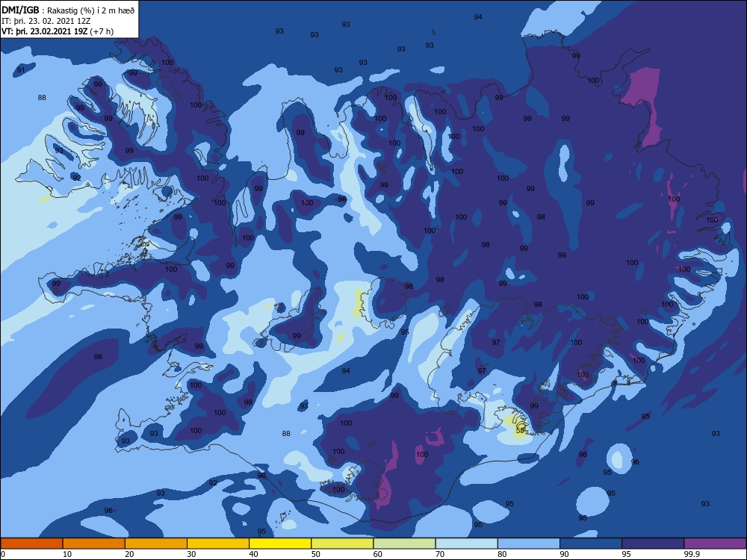Image resolution: width=747 pixels, height=560 pixels.
Task: Click the '70' legend scale label
Action: (440, 554)
